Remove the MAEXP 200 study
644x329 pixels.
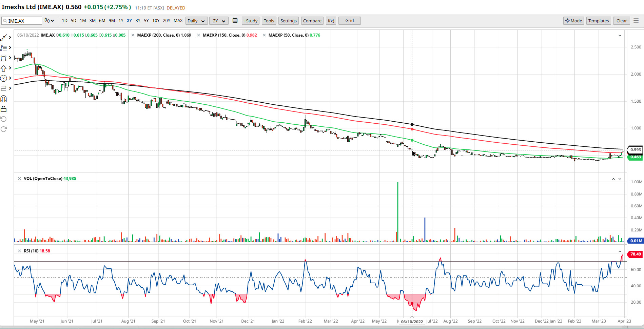click(133, 35)
